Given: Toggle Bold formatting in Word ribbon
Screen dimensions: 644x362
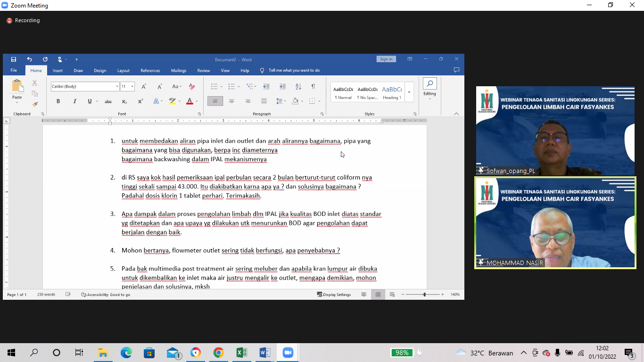Looking at the screenshot, I should click(58, 101).
